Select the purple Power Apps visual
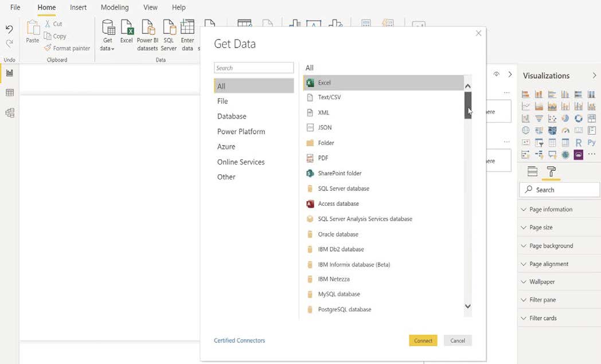601x364 pixels. point(579,155)
